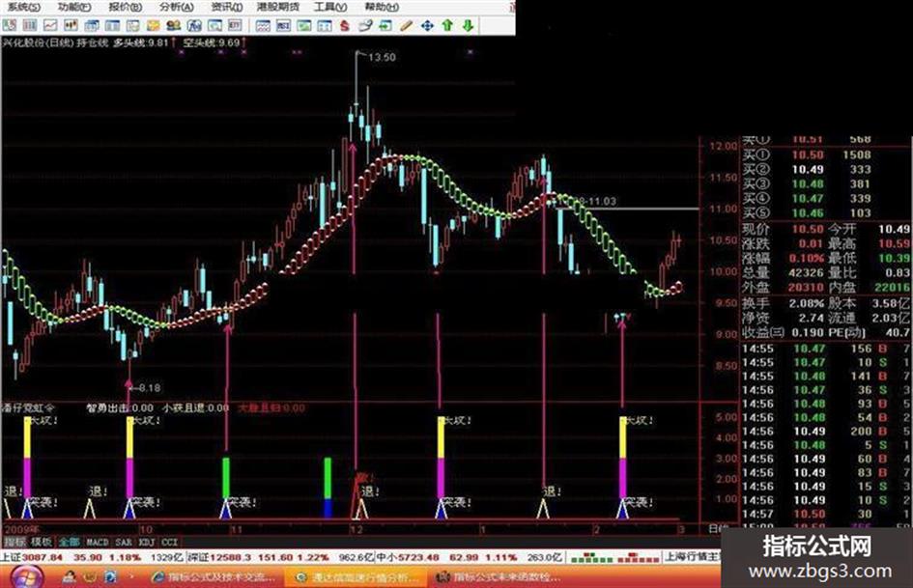Screen dimensions: 913x588
Task: Click the 买② 10.49 bid row
Action: pyautogui.click(x=807, y=169)
